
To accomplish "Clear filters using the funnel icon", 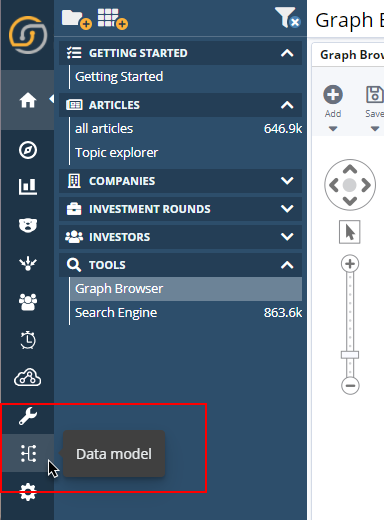I will (288, 17).
